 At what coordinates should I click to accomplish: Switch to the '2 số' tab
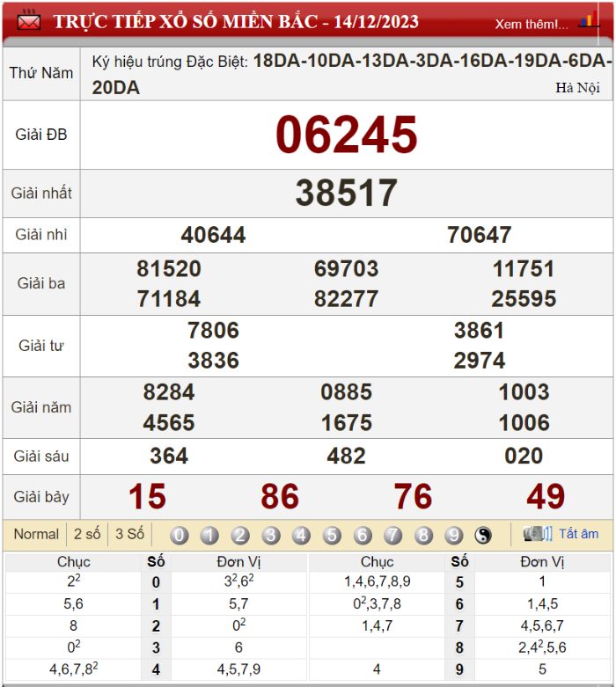click(x=87, y=534)
